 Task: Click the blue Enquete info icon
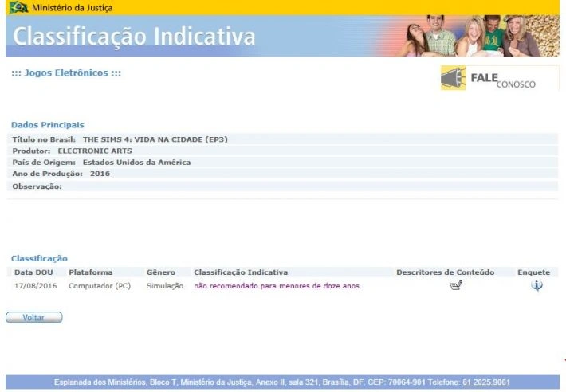coord(537,285)
